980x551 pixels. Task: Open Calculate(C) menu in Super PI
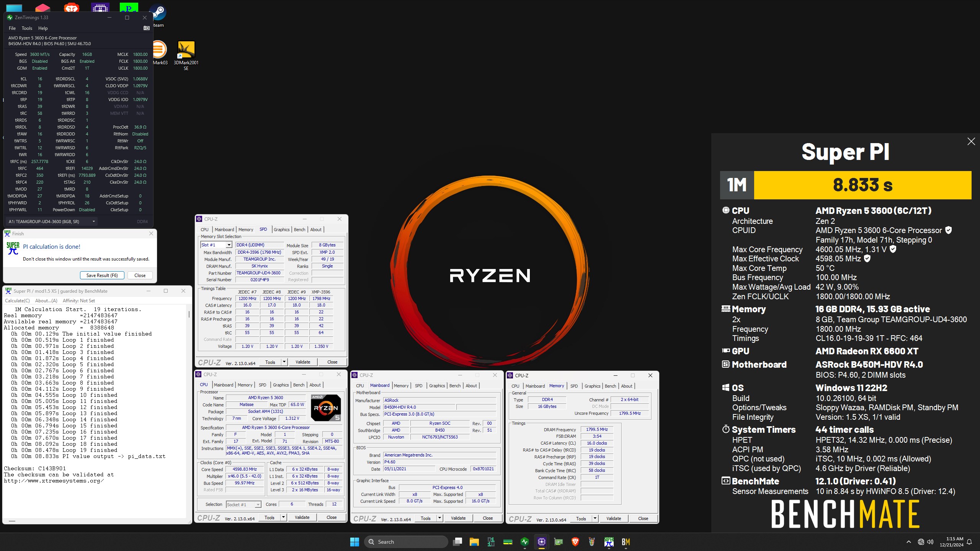[17, 301]
